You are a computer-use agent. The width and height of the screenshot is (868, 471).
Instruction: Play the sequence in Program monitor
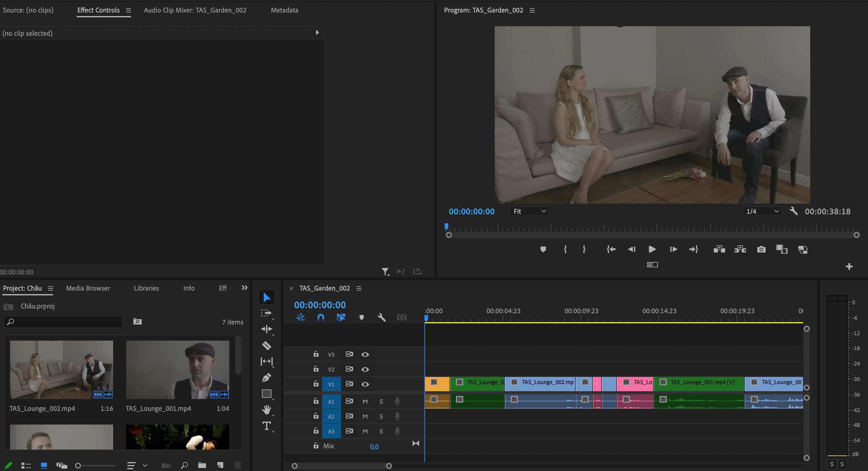(x=652, y=249)
